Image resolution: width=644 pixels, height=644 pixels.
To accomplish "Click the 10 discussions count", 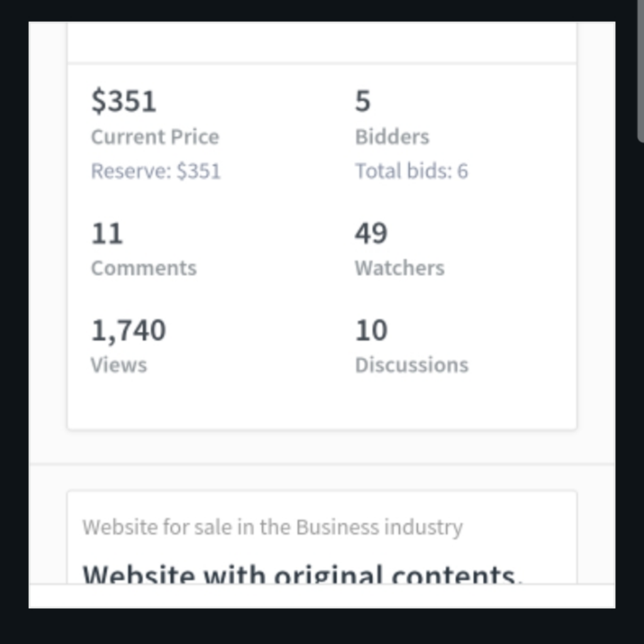I will tap(371, 330).
